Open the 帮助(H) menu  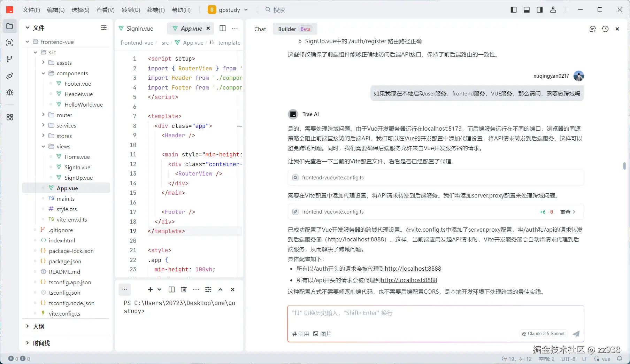[181, 10]
